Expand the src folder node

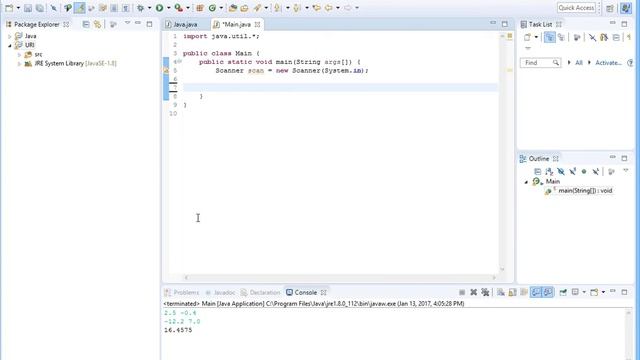19,54
